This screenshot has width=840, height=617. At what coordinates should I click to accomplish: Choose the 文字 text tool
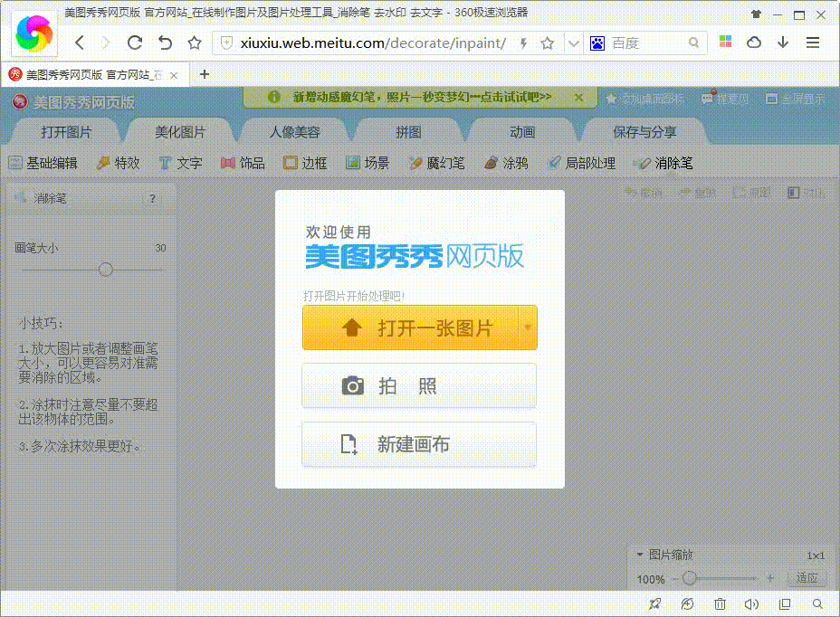[x=180, y=163]
